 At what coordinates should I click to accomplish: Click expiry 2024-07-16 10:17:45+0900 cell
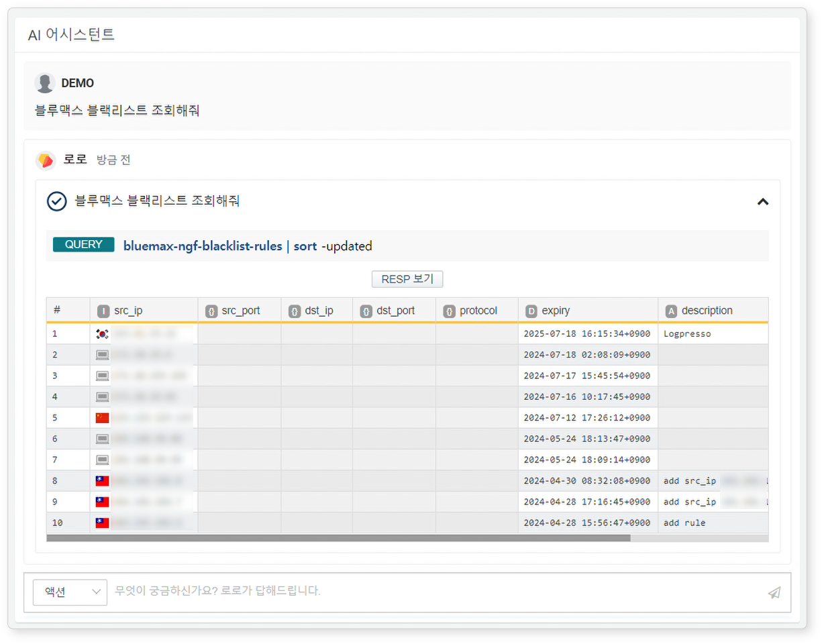pyautogui.click(x=588, y=396)
